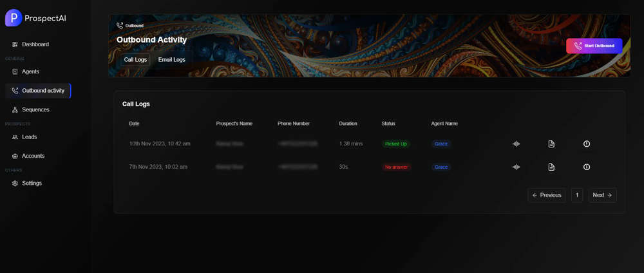Click the No answer status badge
644x273 pixels.
pyautogui.click(x=396, y=167)
